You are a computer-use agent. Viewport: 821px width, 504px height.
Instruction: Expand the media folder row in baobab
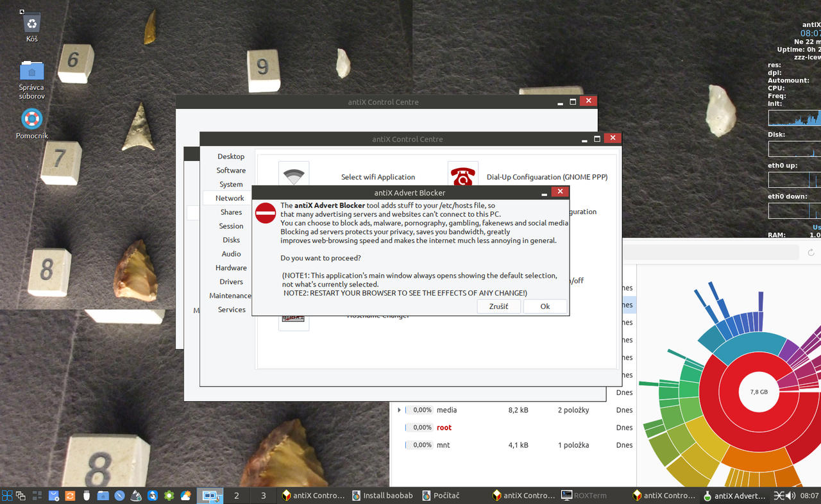[x=399, y=410]
